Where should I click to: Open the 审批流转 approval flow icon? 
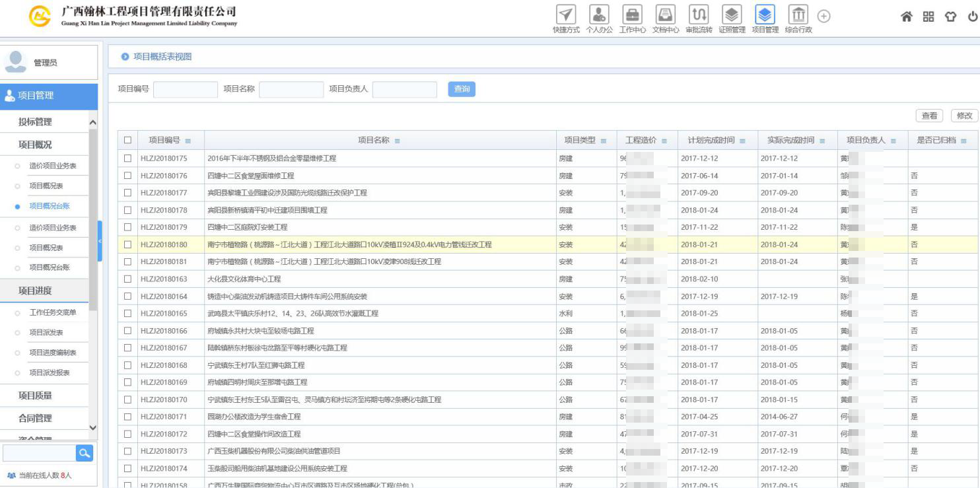click(x=699, y=15)
